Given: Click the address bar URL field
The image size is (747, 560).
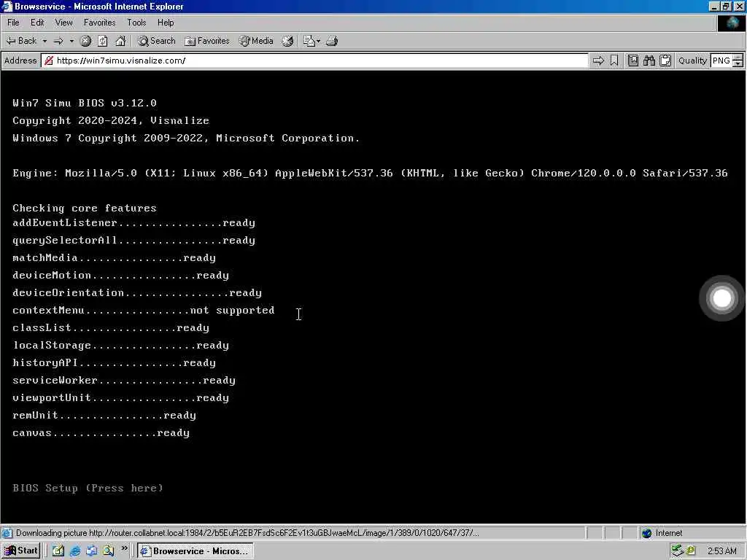Looking at the screenshot, I should click(x=314, y=61).
